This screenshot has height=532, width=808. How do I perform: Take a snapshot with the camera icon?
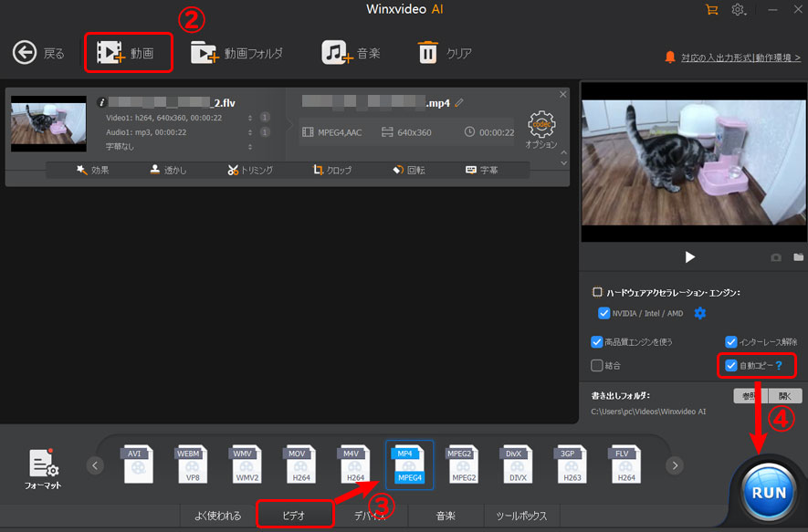[x=776, y=258]
